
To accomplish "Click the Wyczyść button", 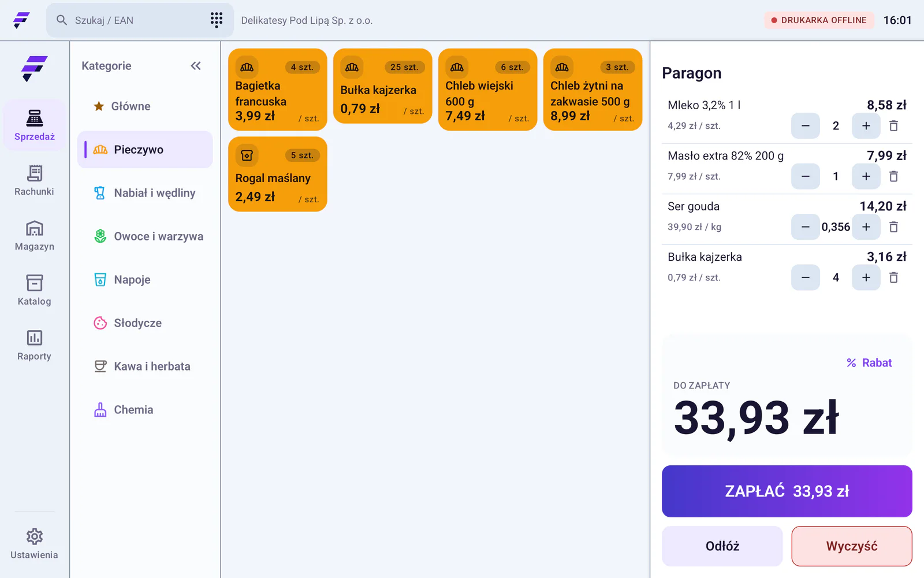I will coord(852,546).
